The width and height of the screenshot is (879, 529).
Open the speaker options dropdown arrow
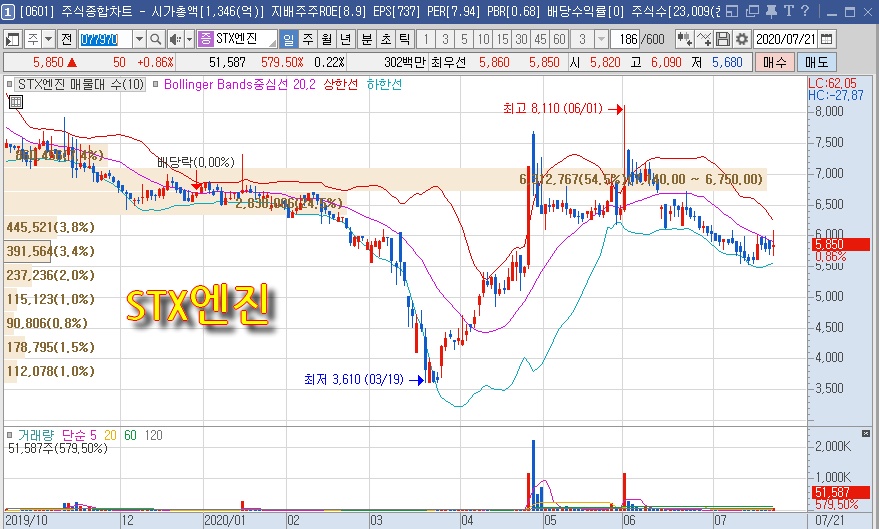point(189,39)
